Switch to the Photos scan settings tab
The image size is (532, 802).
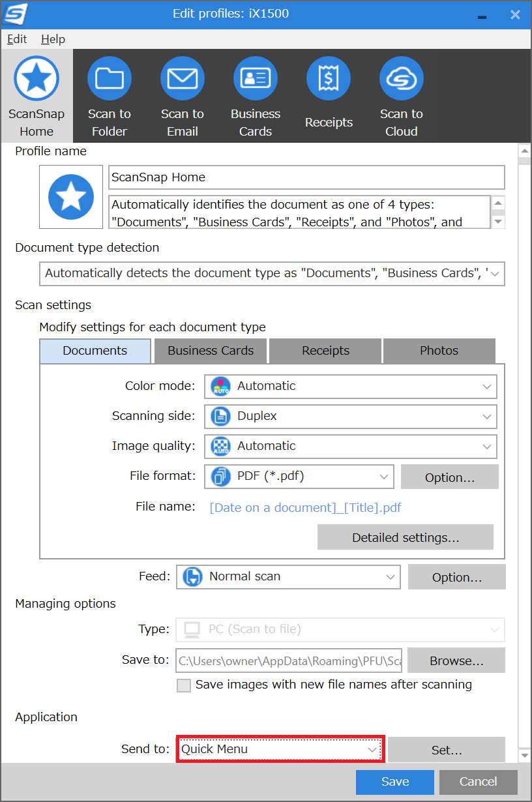tap(439, 351)
